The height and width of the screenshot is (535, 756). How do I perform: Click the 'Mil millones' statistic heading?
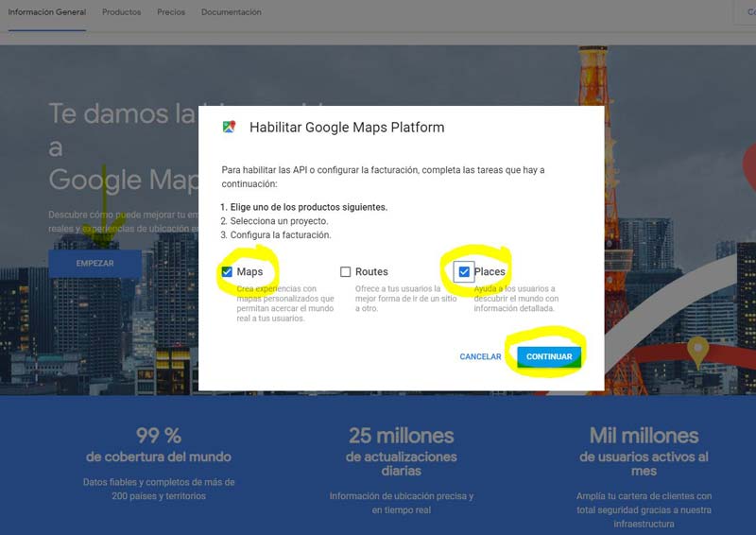[x=644, y=436]
